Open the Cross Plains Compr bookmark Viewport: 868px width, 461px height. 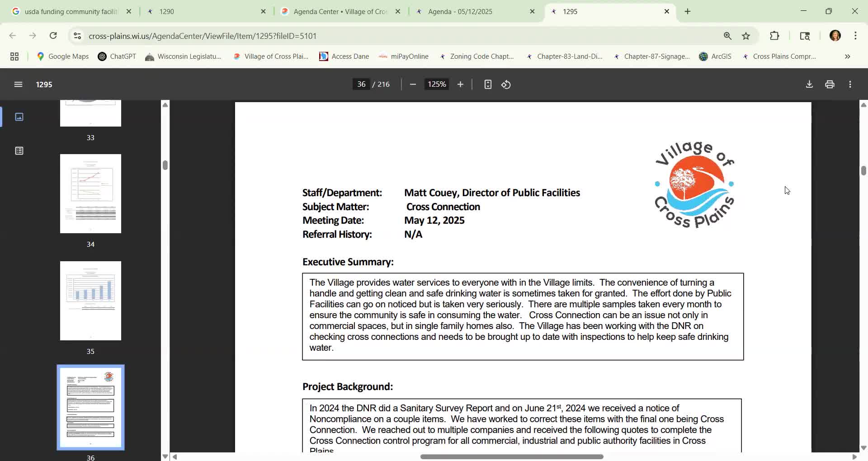(779, 56)
